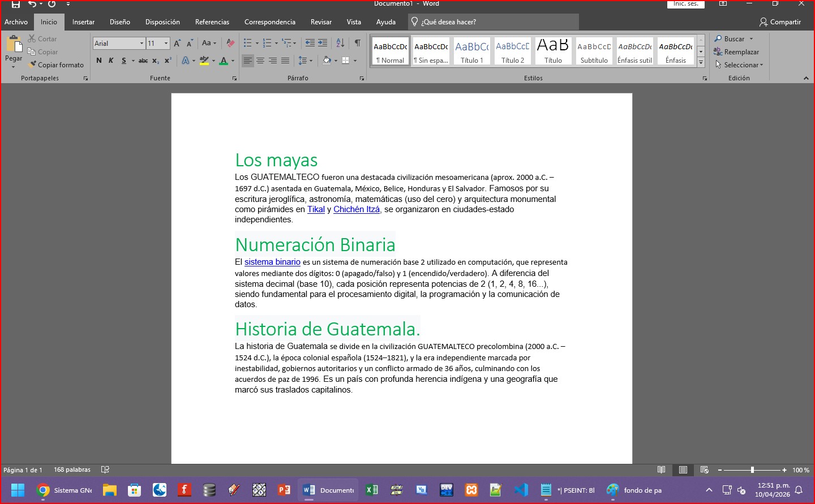Image resolution: width=815 pixels, height=504 pixels.
Task: Click the Increase Indent icon
Action: coord(323,43)
